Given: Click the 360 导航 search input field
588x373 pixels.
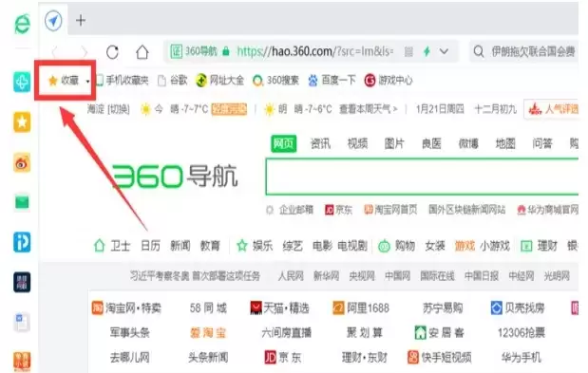Looking at the screenshot, I should point(422,177).
